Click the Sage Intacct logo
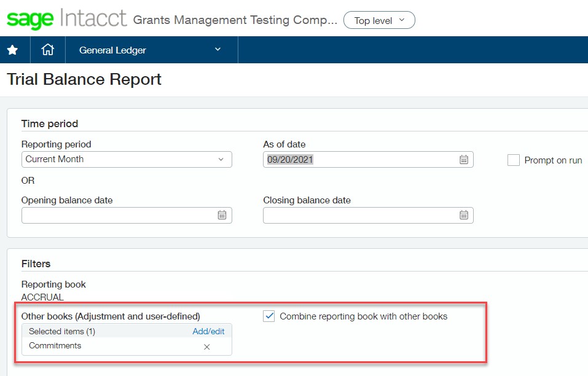Viewport: 588px width, 376px height. click(x=66, y=19)
